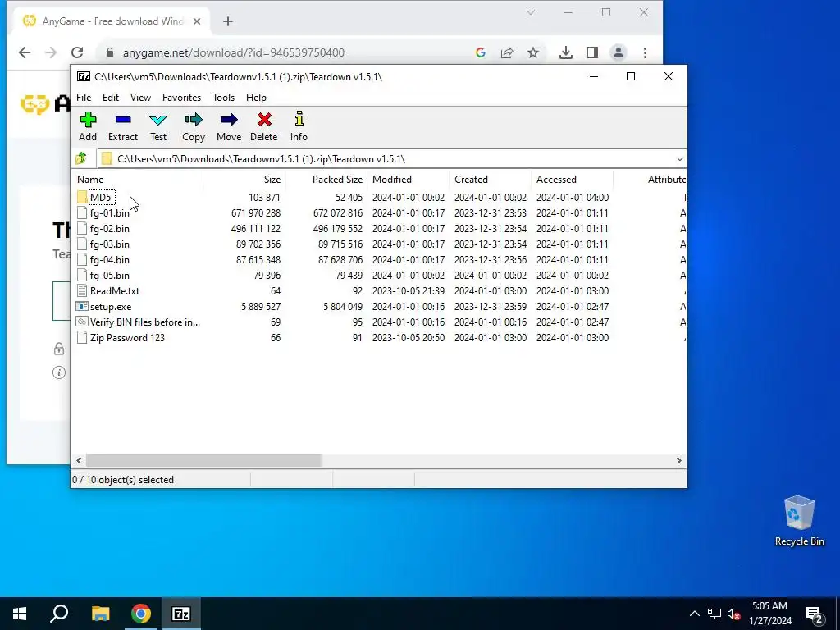Reload the Chrome page
Viewport: 840px width, 630px height.
pyautogui.click(x=77, y=52)
